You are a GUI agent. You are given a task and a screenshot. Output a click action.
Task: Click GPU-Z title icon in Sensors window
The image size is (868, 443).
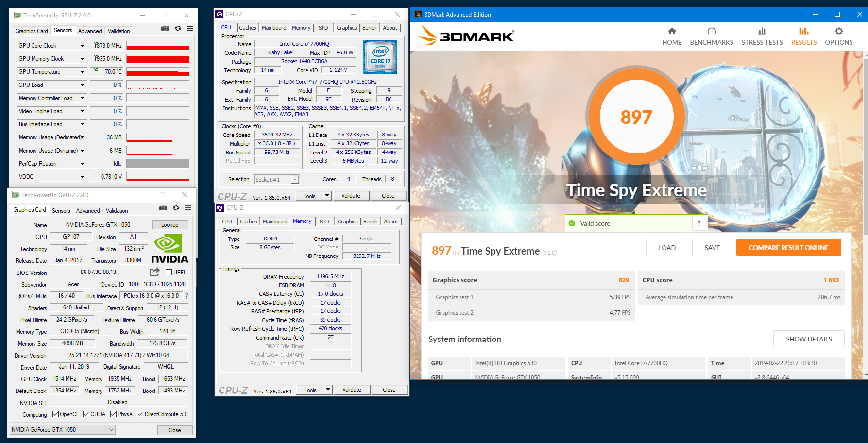click(17, 16)
